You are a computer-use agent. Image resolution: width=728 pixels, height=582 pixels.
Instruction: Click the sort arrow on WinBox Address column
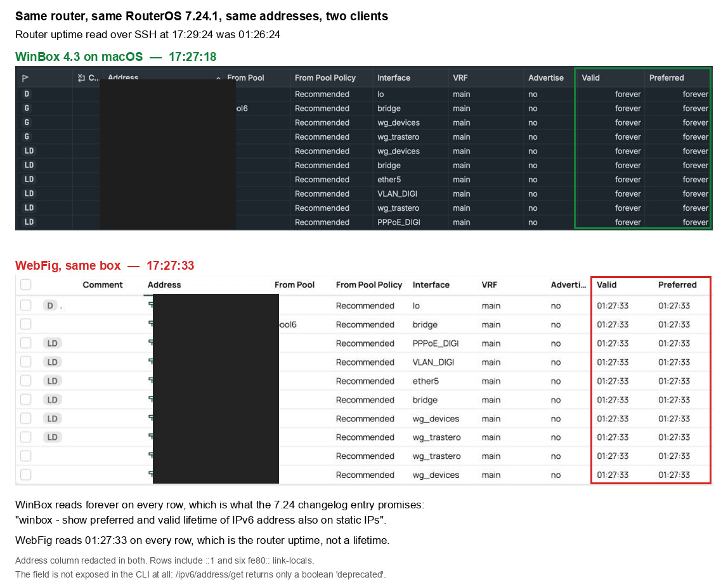point(218,79)
